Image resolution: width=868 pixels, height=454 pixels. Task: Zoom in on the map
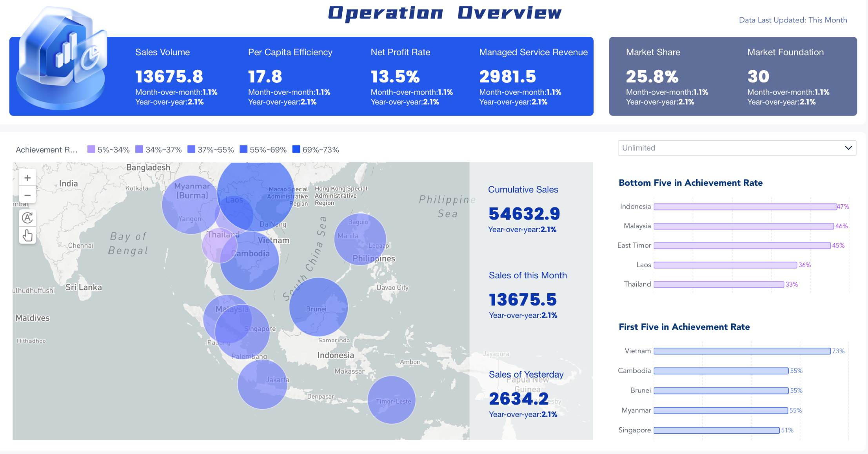coord(27,178)
